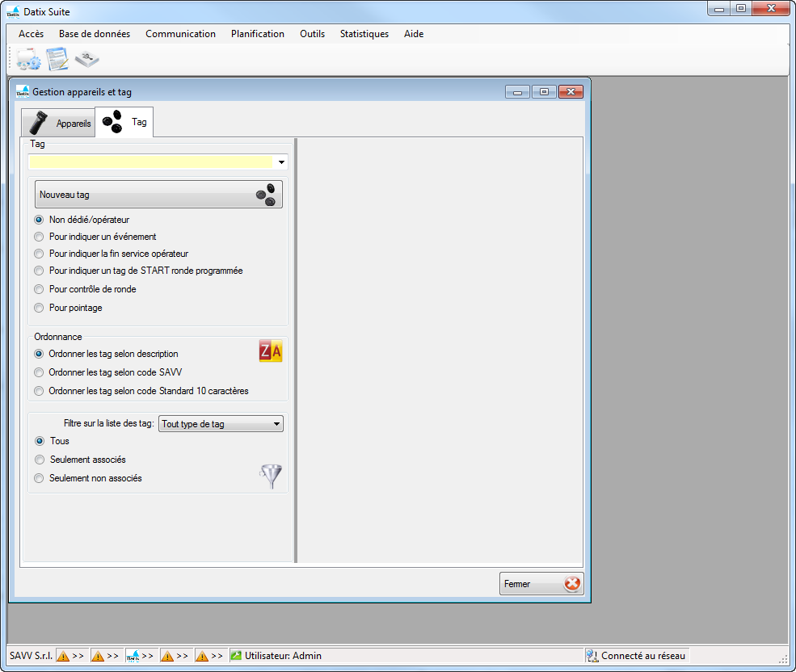Click the ZA sort order icon
The height and width of the screenshot is (672, 796).
(x=271, y=351)
